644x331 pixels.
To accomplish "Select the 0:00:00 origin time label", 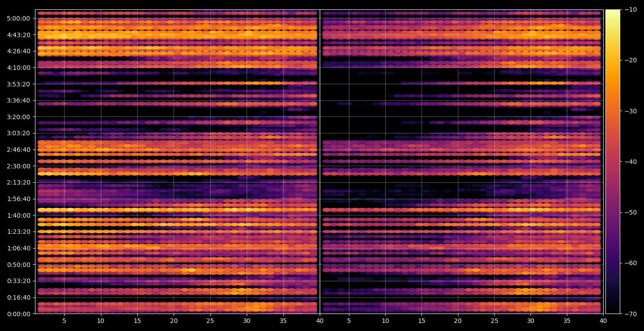I will pyautogui.click(x=18, y=314).
